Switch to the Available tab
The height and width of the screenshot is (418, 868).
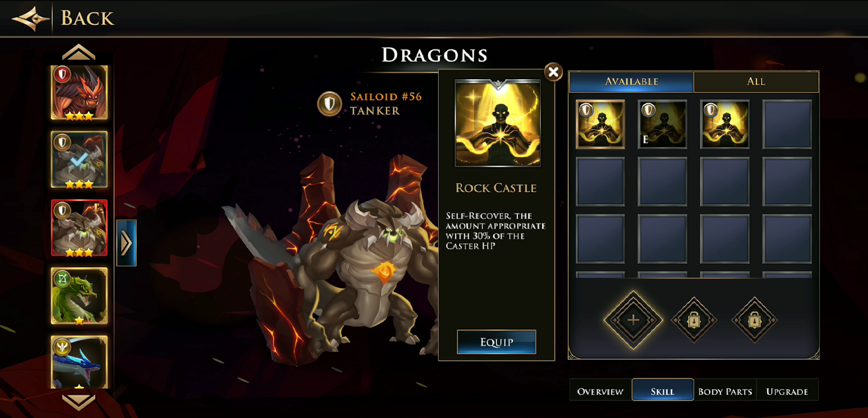tap(631, 81)
